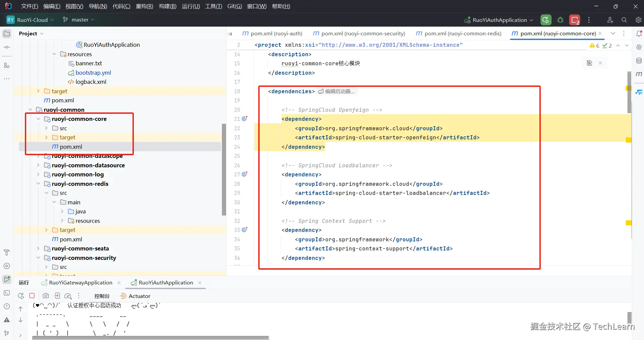Click the blue plugin icon in right sidebar

(x=639, y=92)
